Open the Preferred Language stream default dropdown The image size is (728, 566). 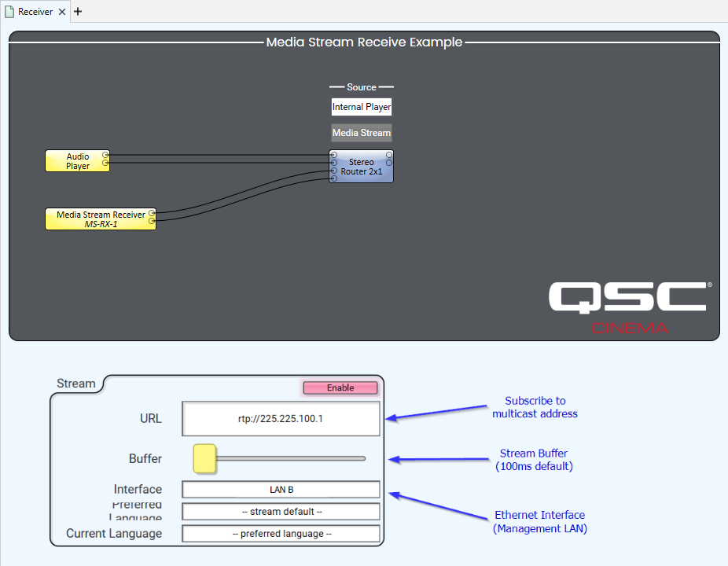281,512
